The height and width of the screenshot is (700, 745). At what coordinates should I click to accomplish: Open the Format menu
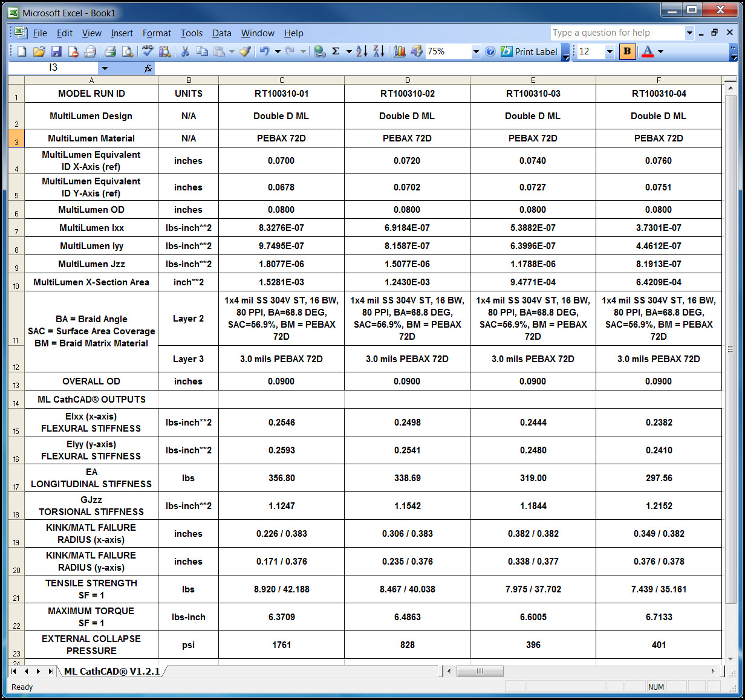(157, 33)
